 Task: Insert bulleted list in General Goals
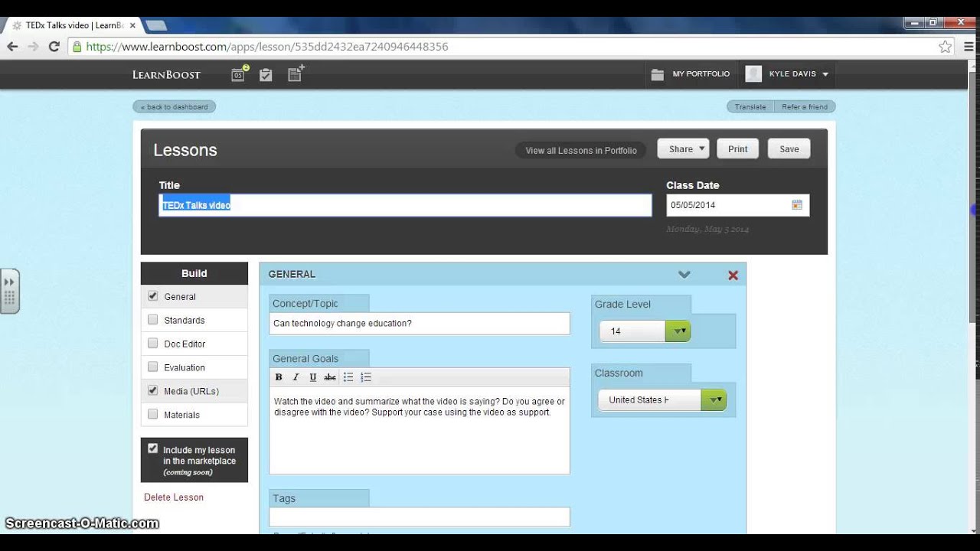(x=348, y=377)
